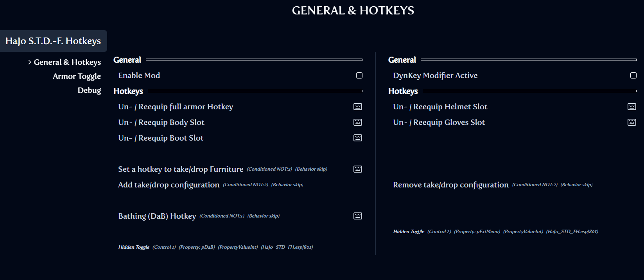Click the Enable Mod label
Screen dimensions: 644x280
tap(139, 75)
